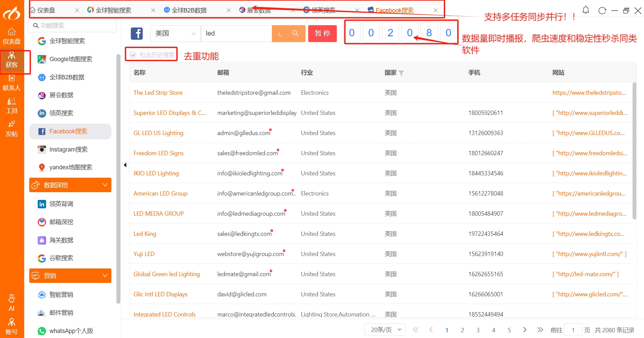Click the 功能搜索 search field
The height and width of the screenshot is (338, 644).
click(73, 26)
